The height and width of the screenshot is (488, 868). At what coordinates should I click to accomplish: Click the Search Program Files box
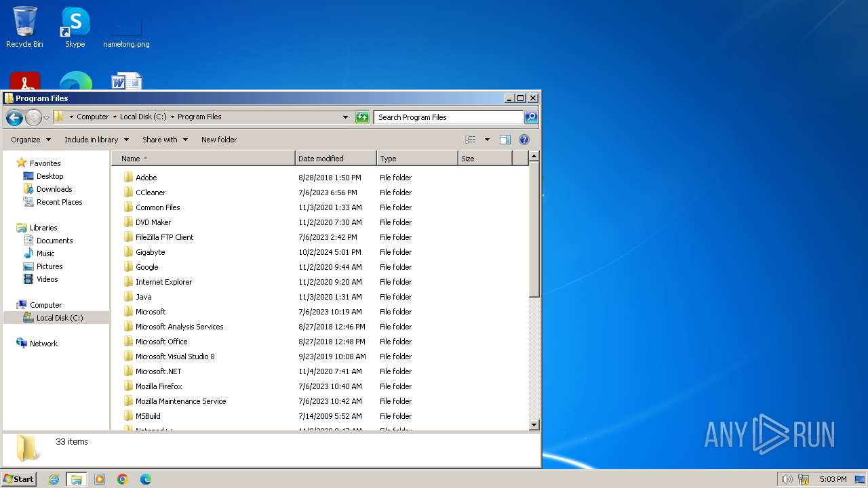[448, 117]
